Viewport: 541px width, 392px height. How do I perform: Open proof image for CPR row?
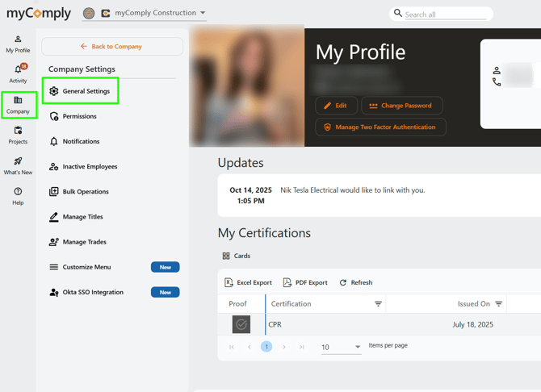click(241, 324)
